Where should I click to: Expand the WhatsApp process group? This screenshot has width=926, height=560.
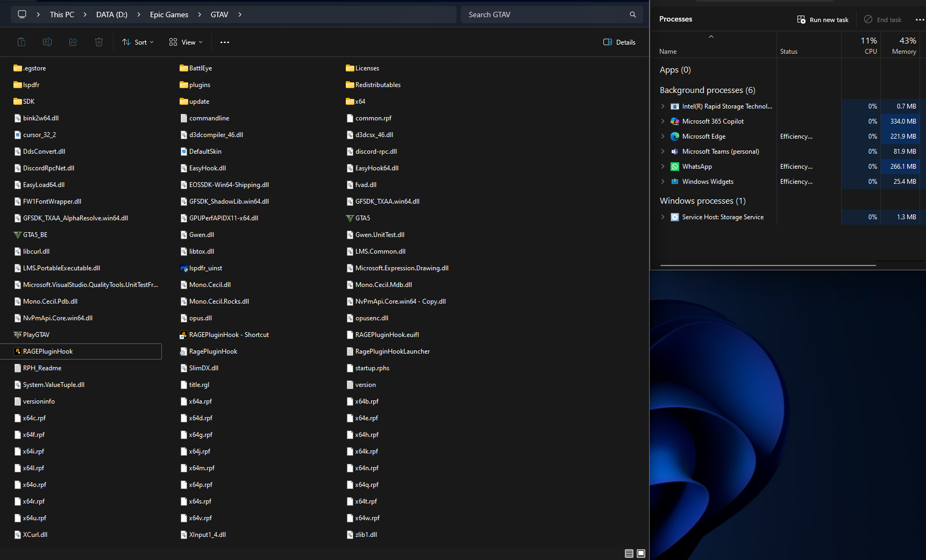click(x=663, y=167)
